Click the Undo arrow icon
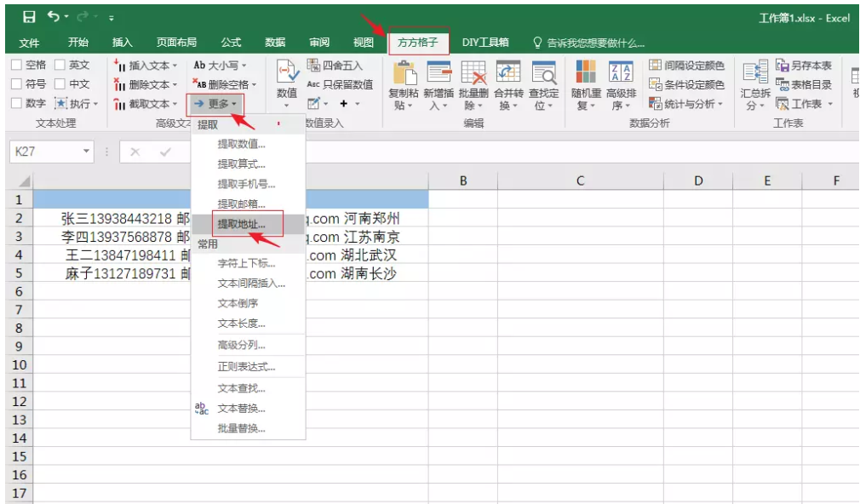The width and height of the screenshot is (860, 504). pos(53,16)
